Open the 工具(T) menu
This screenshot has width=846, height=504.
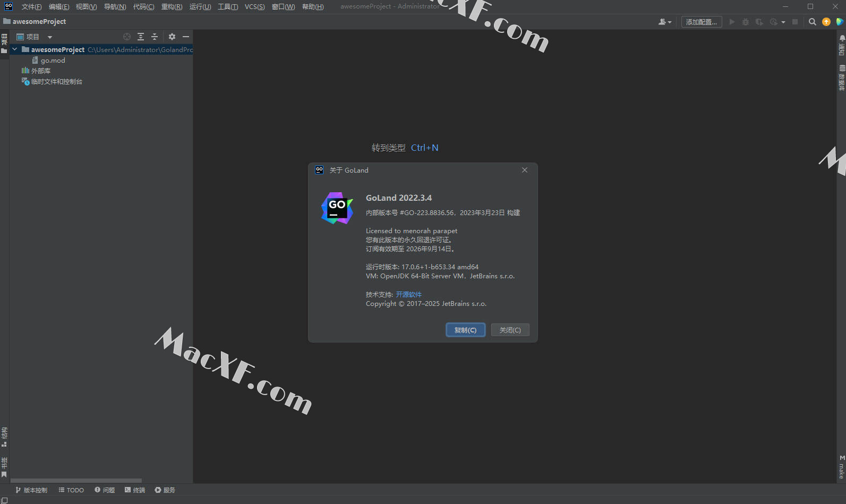(x=228, y=7)
